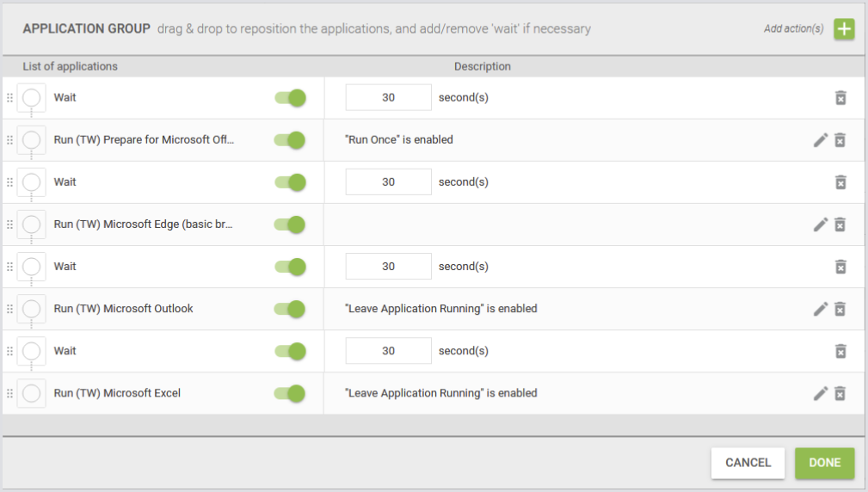Viewport: 868px width, 492px height.
Task: Click the first Wait seconds input field
Action: [x=388, y=98]
